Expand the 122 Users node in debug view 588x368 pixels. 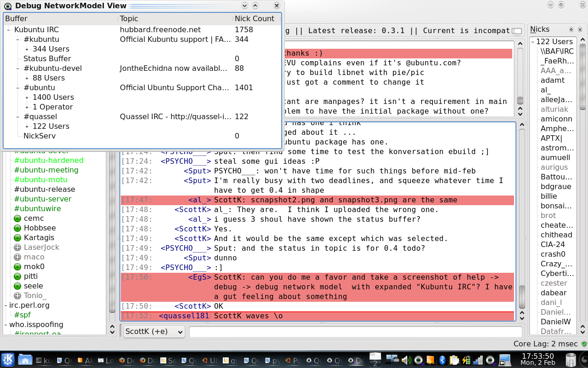27,126
